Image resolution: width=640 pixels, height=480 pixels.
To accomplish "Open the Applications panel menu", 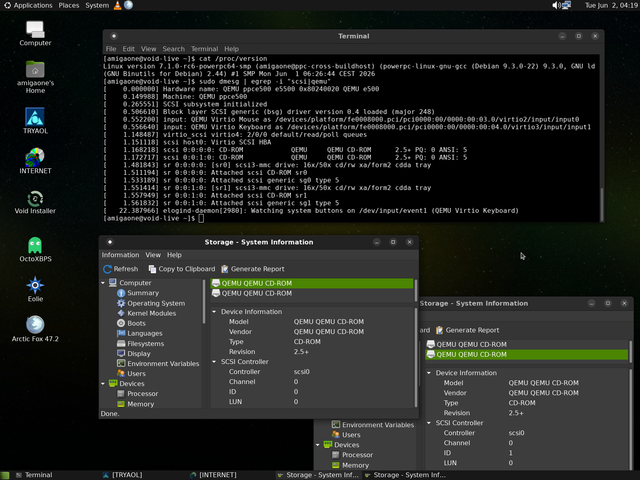I will point(28,5).
